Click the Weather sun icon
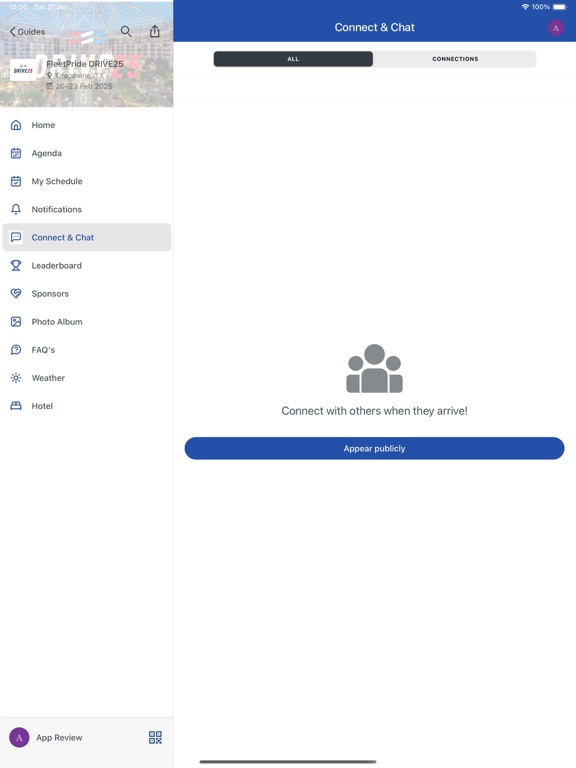Screen dimensions: 576x768 [16, 378]
